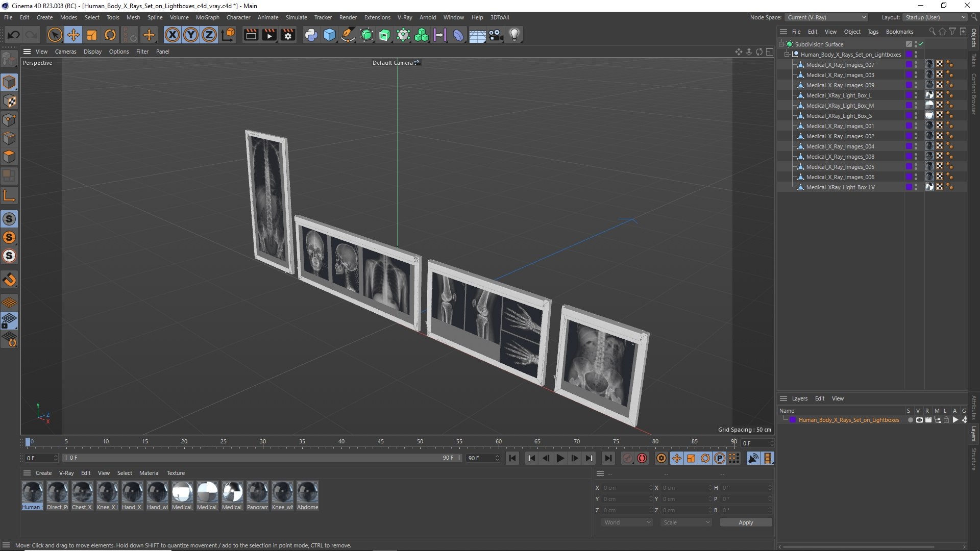Open the V-Ray menu

(x=405, y=17)
